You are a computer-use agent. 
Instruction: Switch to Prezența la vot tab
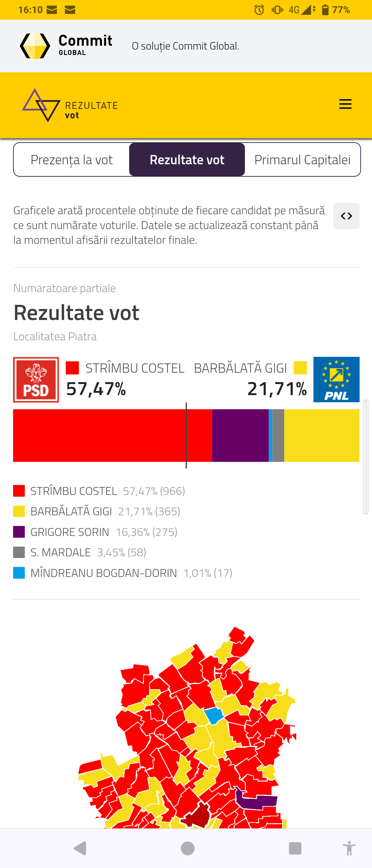(72, 160)
